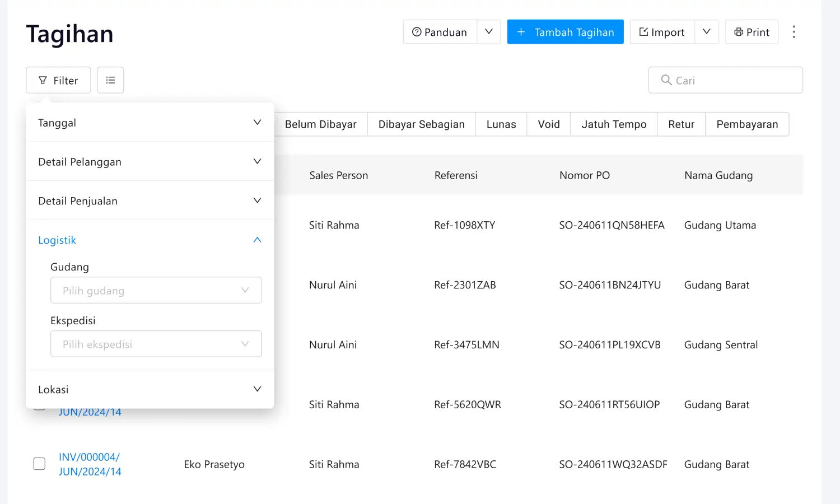Viewport: 840px width, 504px height.
Task: Click the magnifier icon in the search bar
Action: pyautogui.click(x=666, y=80)
